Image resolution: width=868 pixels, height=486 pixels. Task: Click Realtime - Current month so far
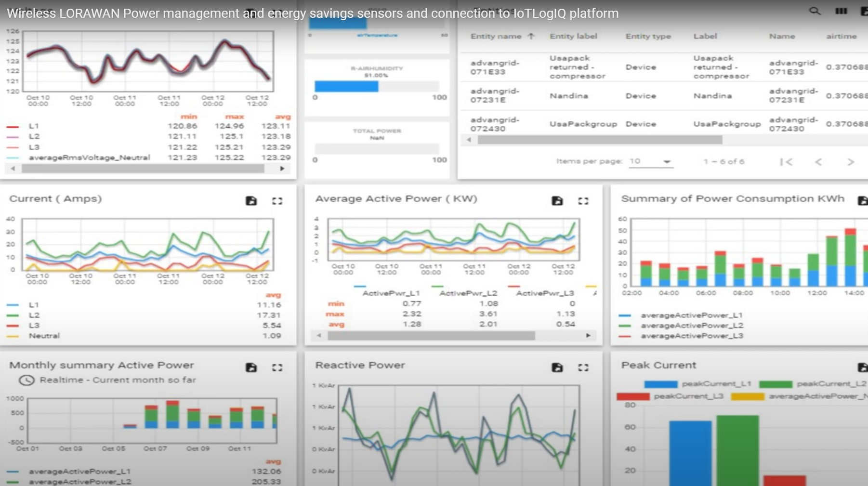point(118,380)
